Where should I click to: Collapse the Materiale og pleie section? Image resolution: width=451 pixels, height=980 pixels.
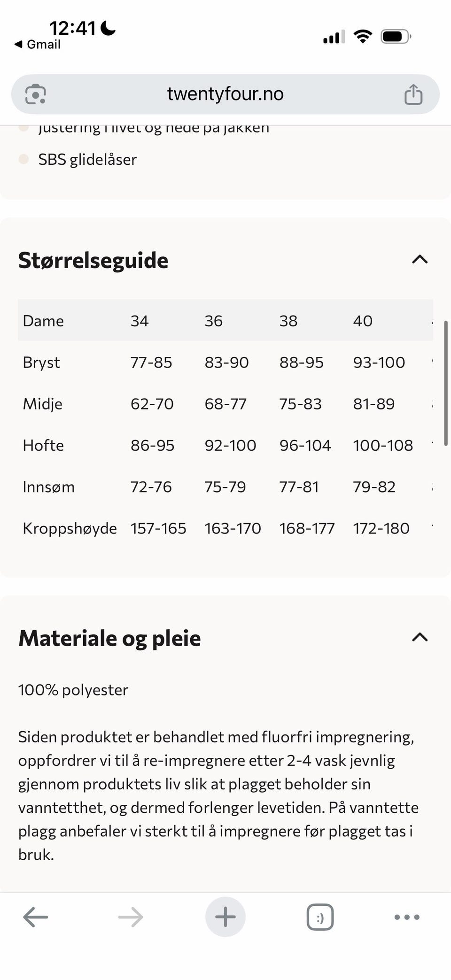click(x=420, y=637)
